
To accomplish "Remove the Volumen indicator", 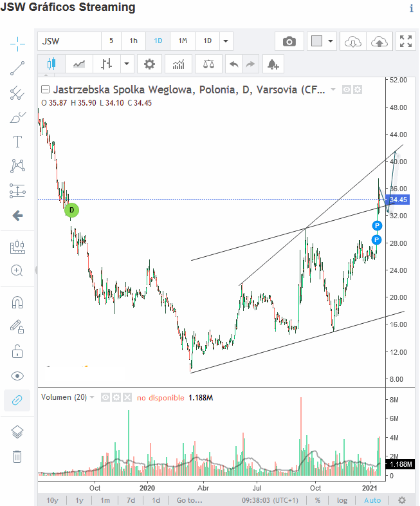I will point(127,397).
